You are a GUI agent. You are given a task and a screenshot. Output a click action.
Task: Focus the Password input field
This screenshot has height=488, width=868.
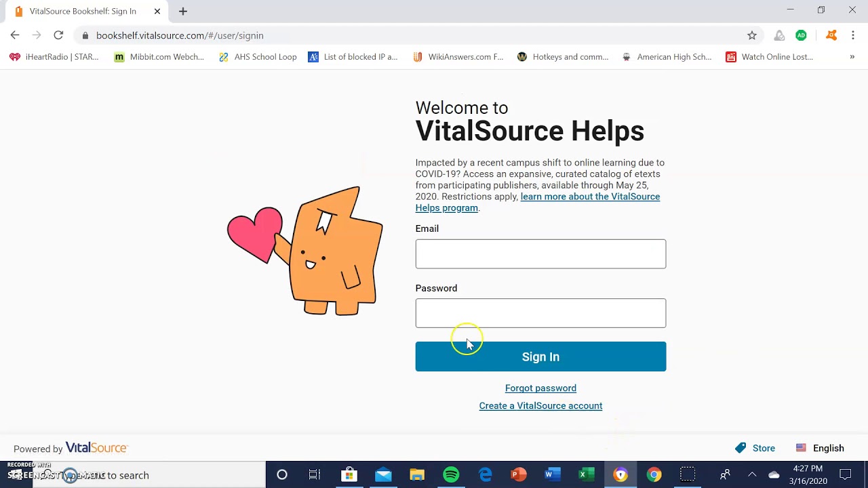click(540, 313)
